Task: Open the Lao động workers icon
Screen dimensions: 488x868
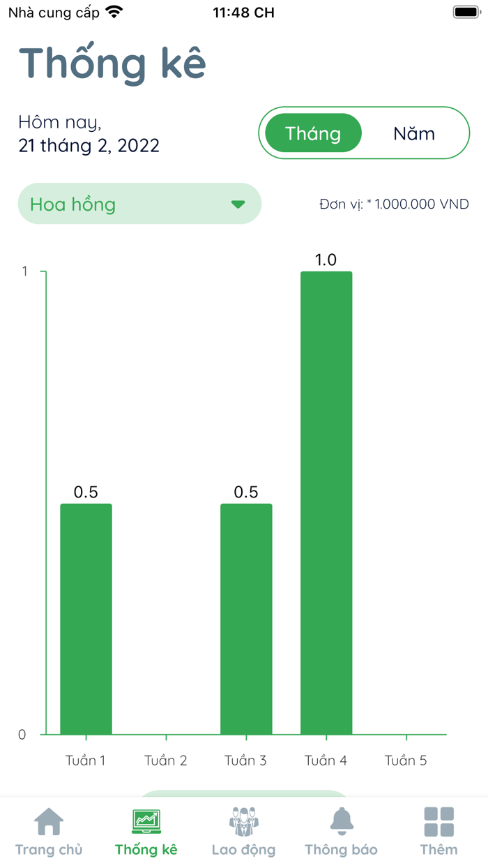Action: (243, 822)
